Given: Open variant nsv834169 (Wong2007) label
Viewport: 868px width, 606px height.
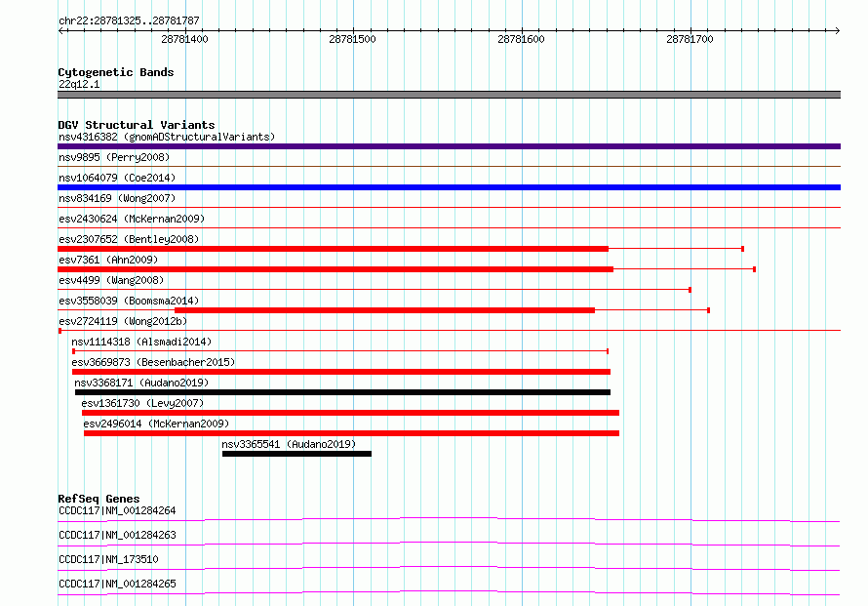Looking at the screenshot, I should [x=117, y=198].
